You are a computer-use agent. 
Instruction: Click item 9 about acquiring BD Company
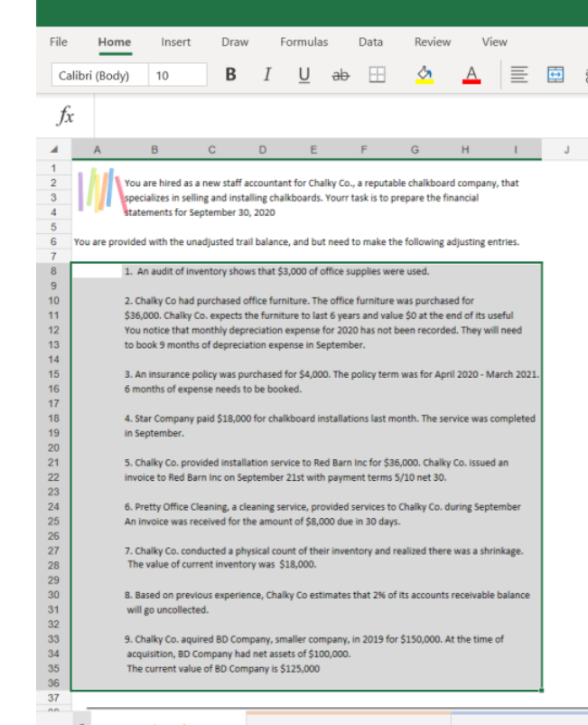pos(313,639)
